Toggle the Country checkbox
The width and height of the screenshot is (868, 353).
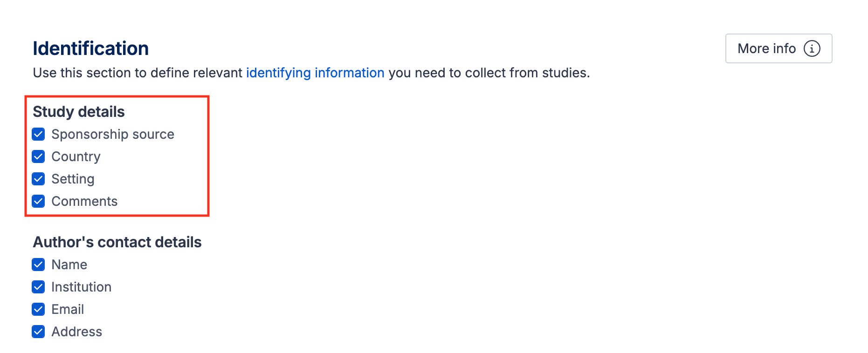[x=39, y=157]
